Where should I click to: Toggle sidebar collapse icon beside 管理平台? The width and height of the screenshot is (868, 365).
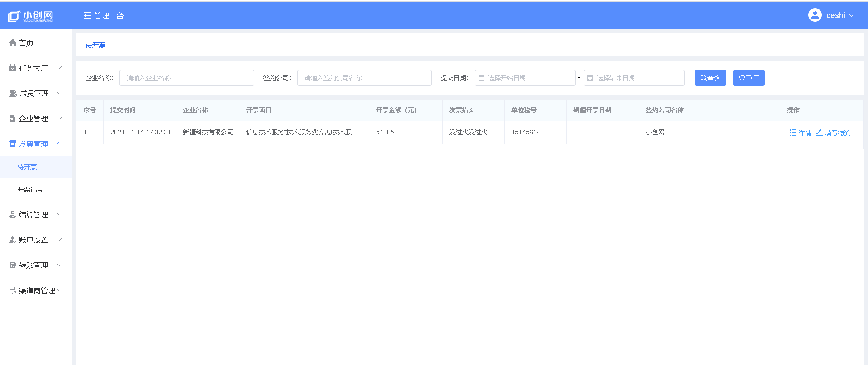87,15
